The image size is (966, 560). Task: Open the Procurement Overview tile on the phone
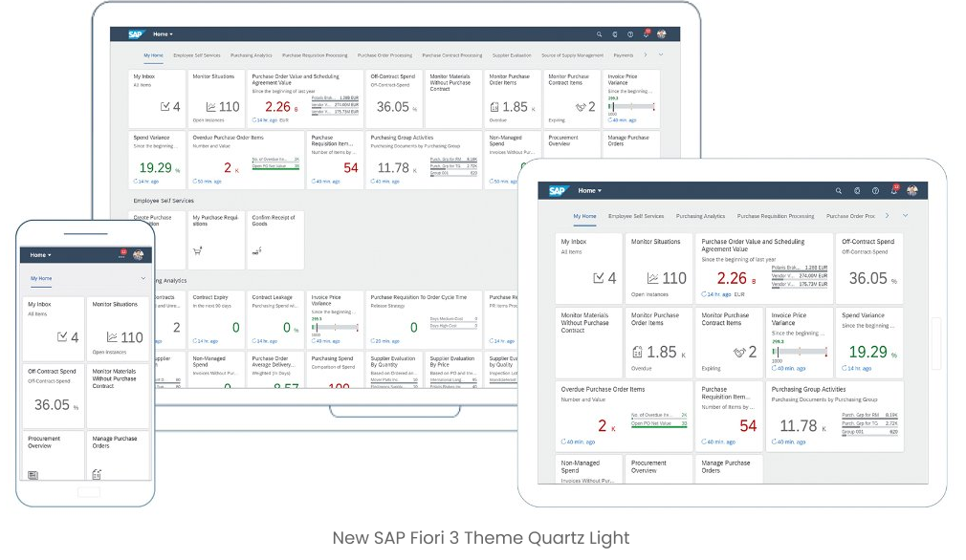point(54,456)
